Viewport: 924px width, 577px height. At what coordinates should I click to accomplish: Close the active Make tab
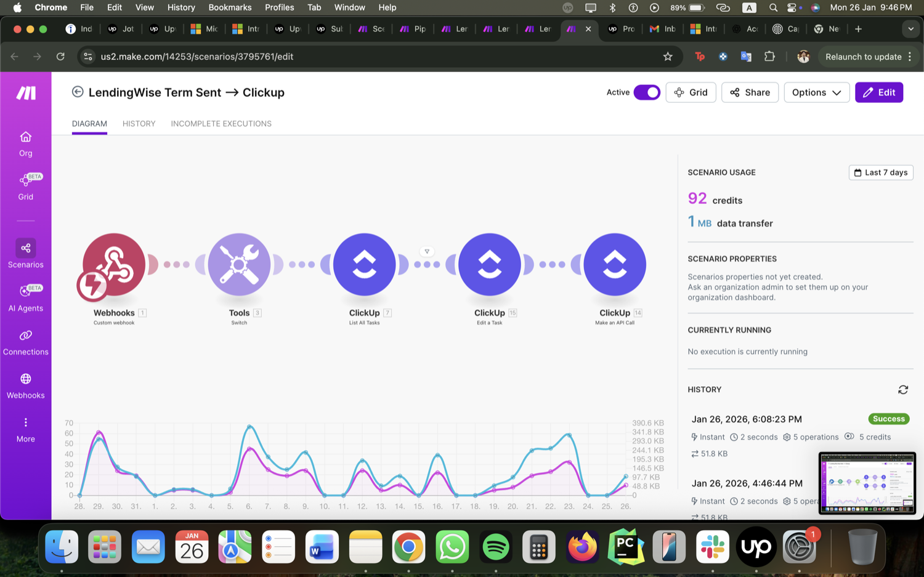588,29
